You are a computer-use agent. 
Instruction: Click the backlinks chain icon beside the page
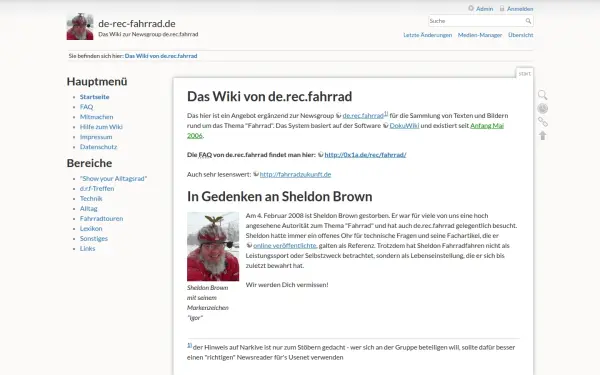coord(543,122)
